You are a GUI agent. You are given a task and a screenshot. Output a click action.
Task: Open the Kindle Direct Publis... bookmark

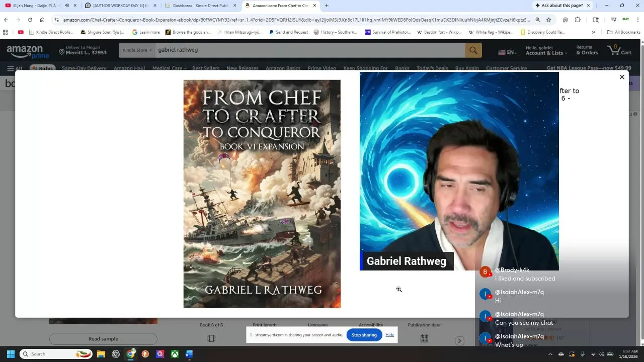click(51, 32)
